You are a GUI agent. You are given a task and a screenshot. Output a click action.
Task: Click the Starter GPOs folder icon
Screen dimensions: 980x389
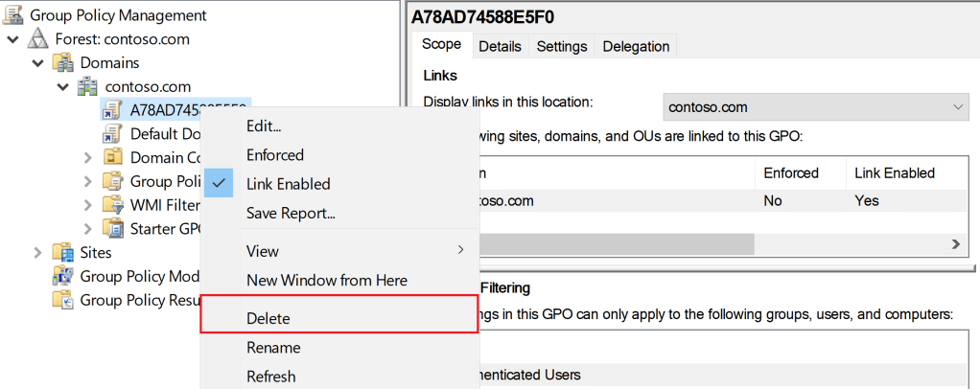tap(113, 228)
